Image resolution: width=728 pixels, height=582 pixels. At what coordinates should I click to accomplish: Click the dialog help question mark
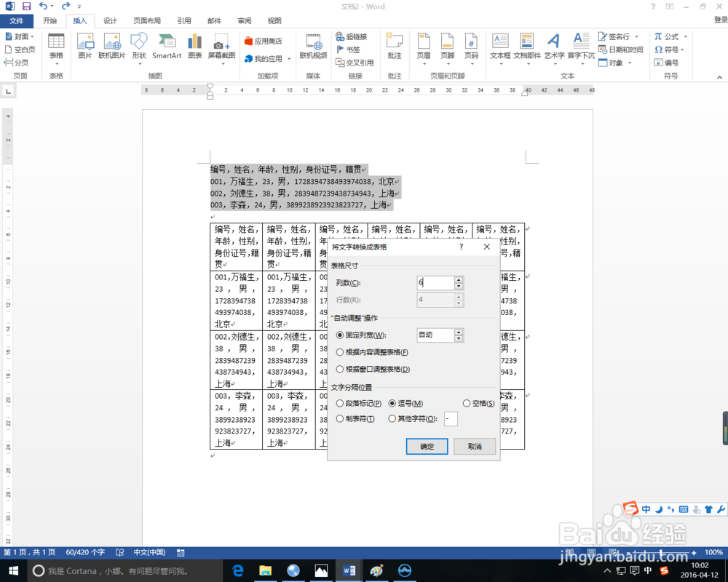point(461,247)
